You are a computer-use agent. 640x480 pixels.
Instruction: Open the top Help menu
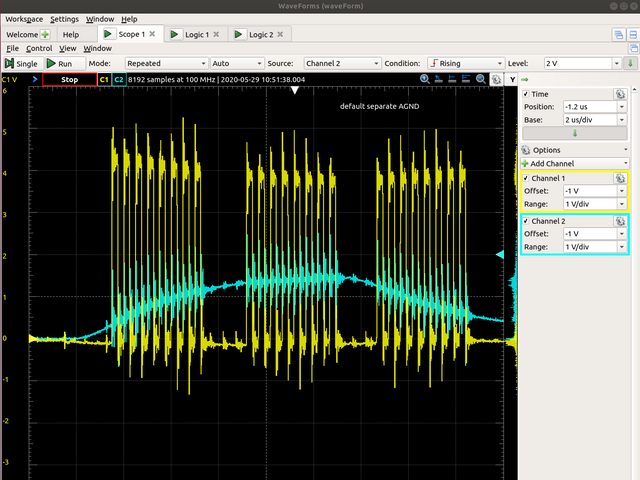pyautogui.click(x=129, y=19)
